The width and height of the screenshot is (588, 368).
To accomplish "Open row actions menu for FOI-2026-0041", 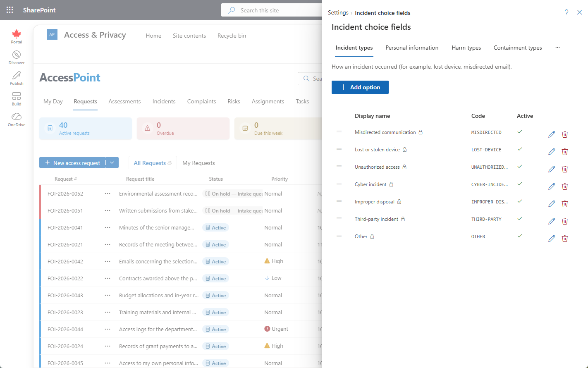I will coord(108,227).
